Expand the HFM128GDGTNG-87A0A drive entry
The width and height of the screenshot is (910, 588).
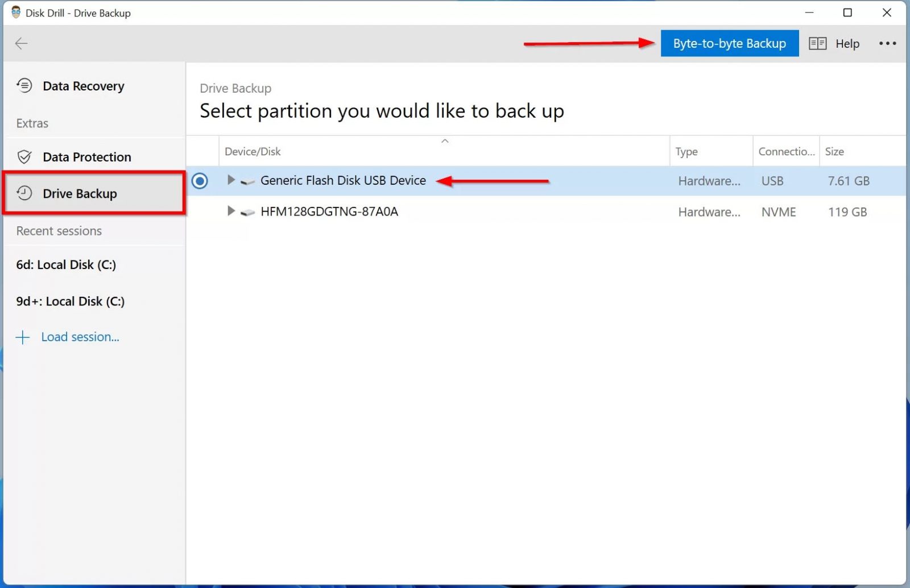click(x=230, y=211)
